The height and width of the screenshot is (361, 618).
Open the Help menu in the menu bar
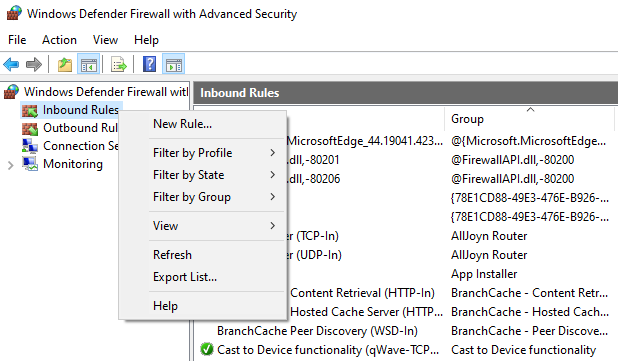pos(146,40)
